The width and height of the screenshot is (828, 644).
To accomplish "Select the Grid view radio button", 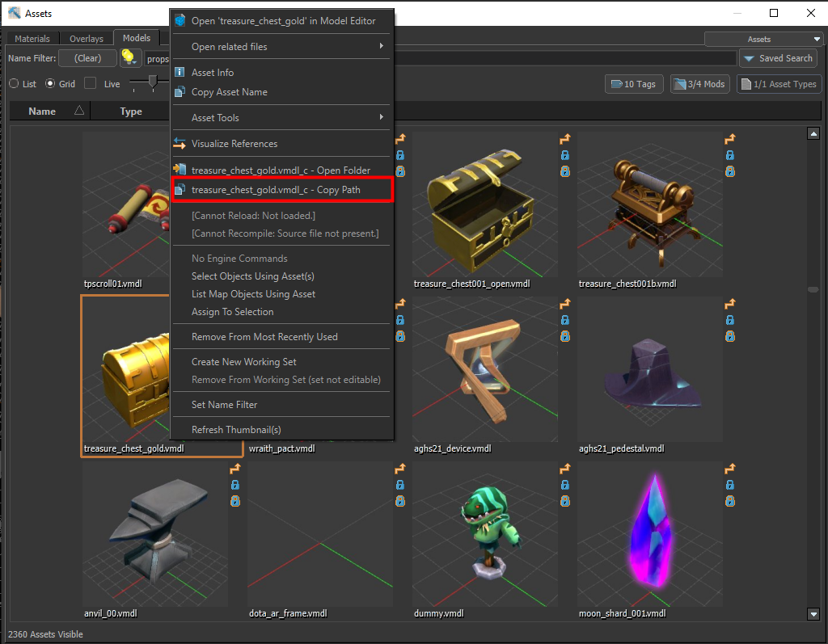I will pos(50,83).
